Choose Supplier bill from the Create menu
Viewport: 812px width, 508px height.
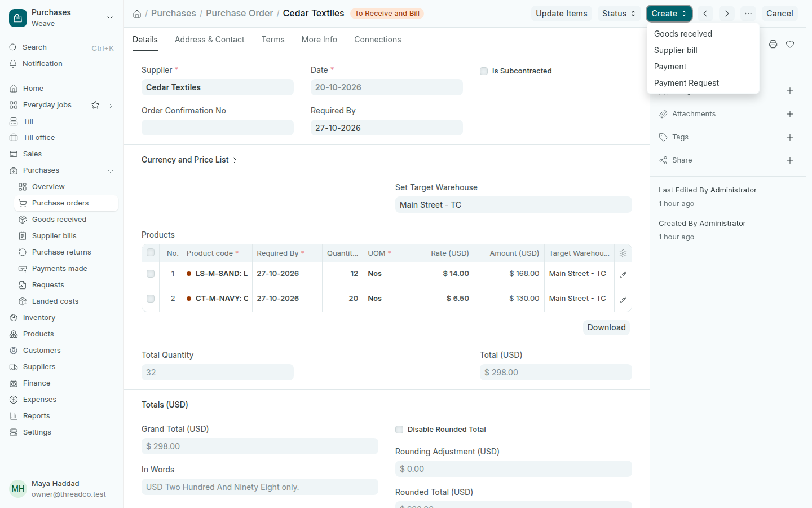coord(703,50)
